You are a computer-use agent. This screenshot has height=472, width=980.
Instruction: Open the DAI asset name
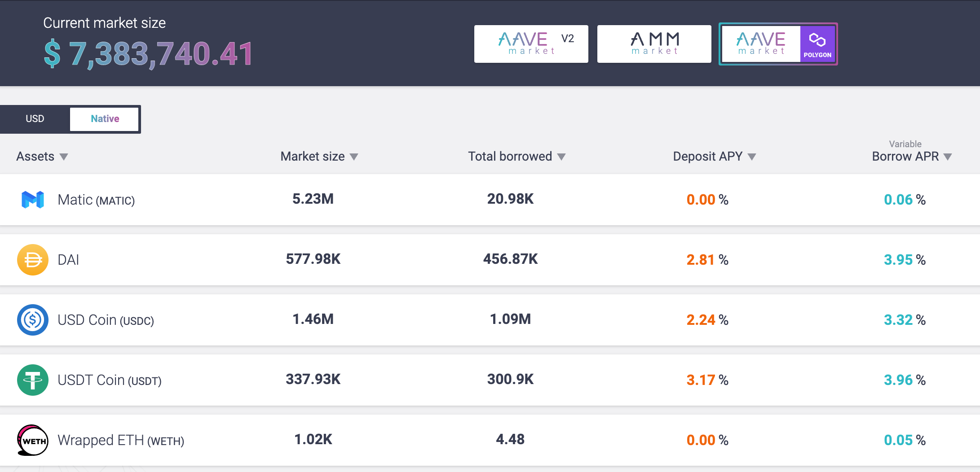click(68, 260)
